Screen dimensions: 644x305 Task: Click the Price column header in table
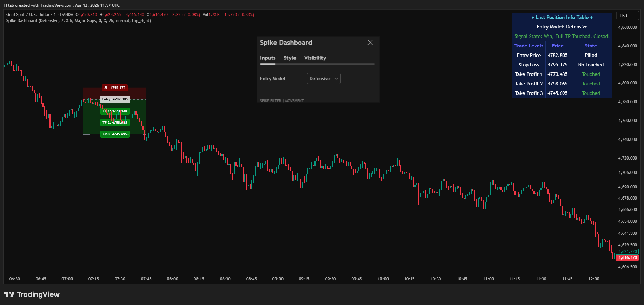point(558,46)
